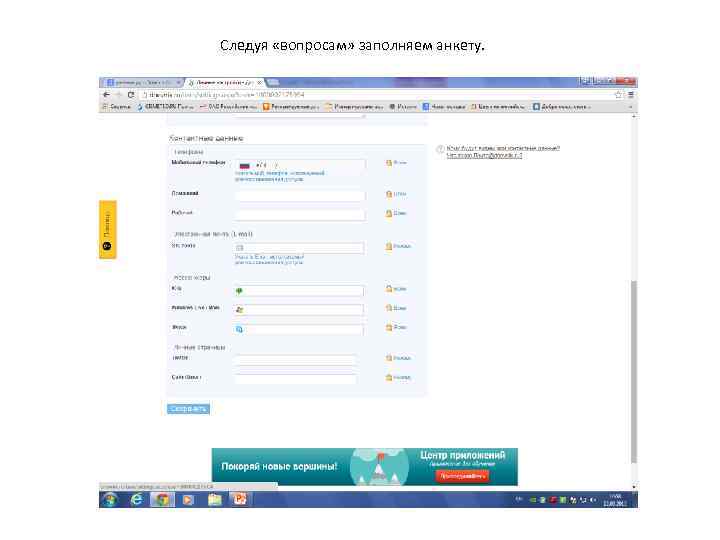The width and height of the screenshot is (720, 540).
Task: Click the e-mail input field
Action: pos(299,248)
